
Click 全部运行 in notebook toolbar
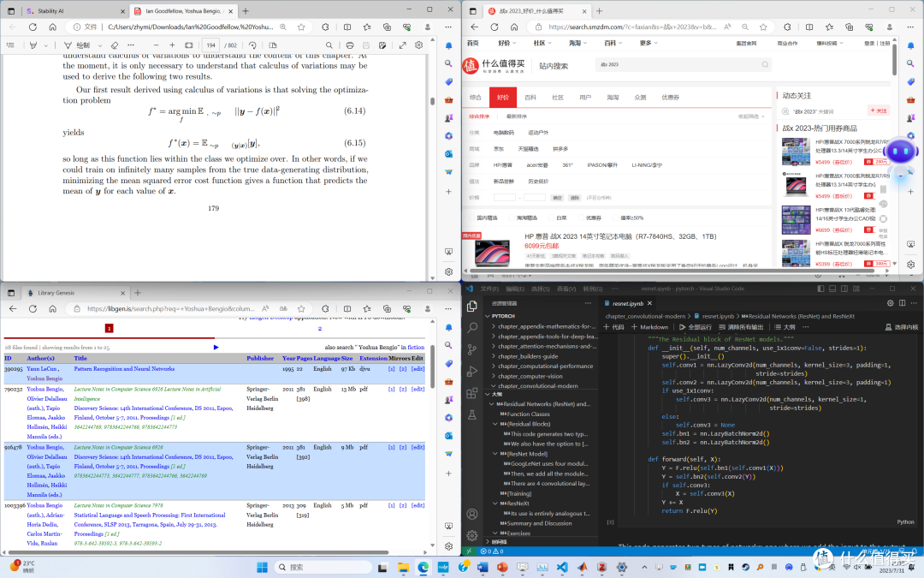click(x=696, y=327)
